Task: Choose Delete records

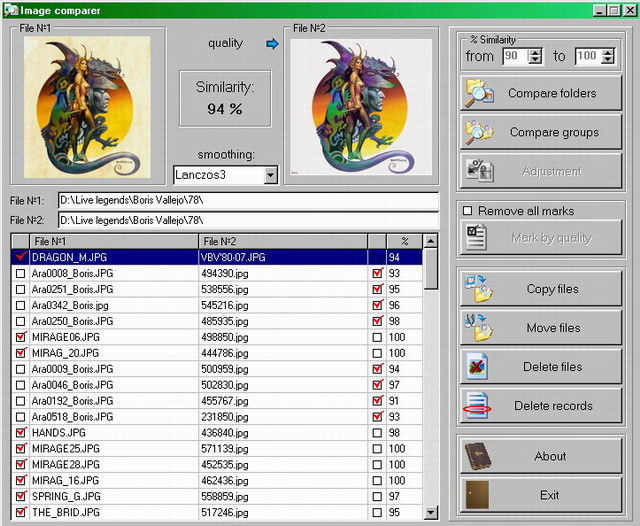Action: point(541,405)
